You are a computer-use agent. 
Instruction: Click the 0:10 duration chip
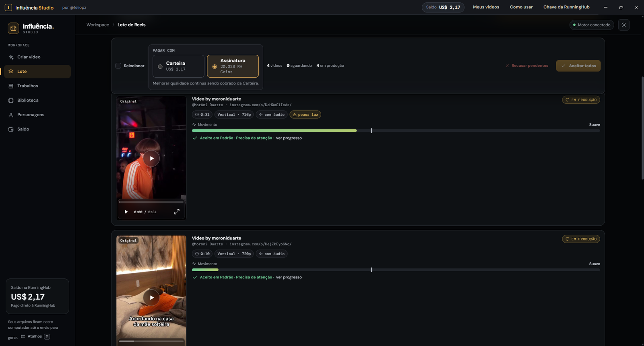click(x=202, y=254)
